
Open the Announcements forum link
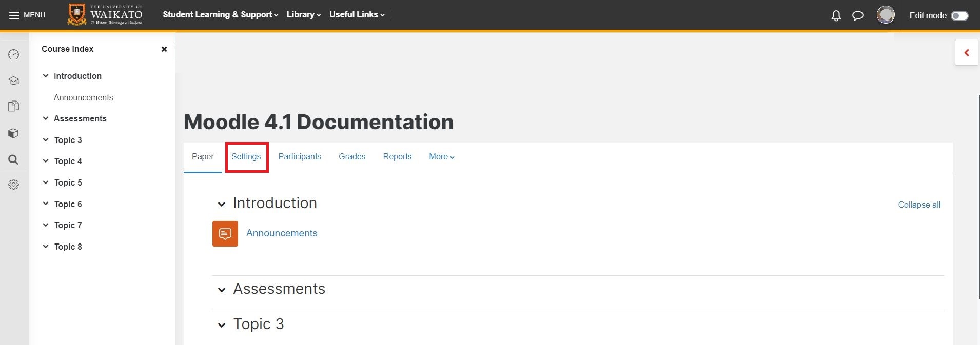(282, 233)
